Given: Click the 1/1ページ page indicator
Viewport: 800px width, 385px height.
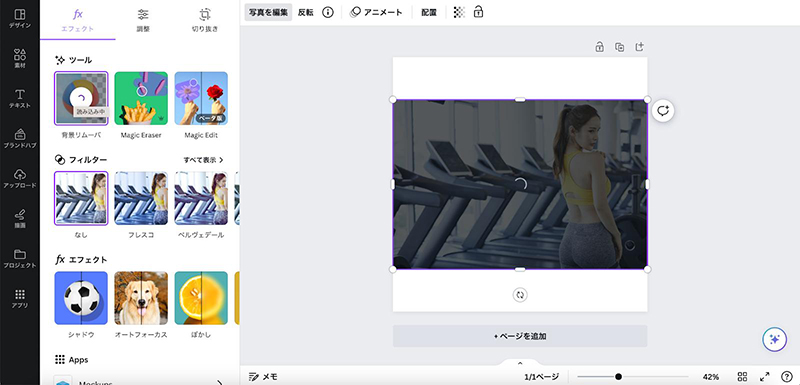Looking at the screenshot, I should coord(541,377).
